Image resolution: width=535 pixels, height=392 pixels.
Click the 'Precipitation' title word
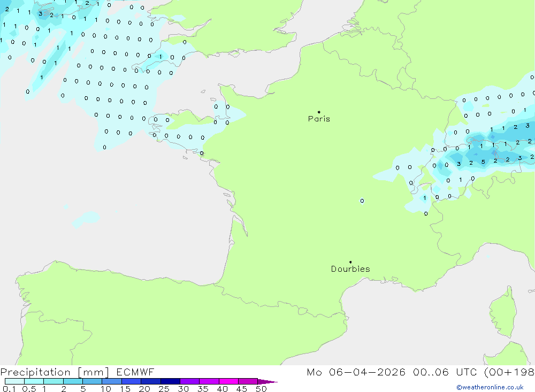tap(35, 372)
